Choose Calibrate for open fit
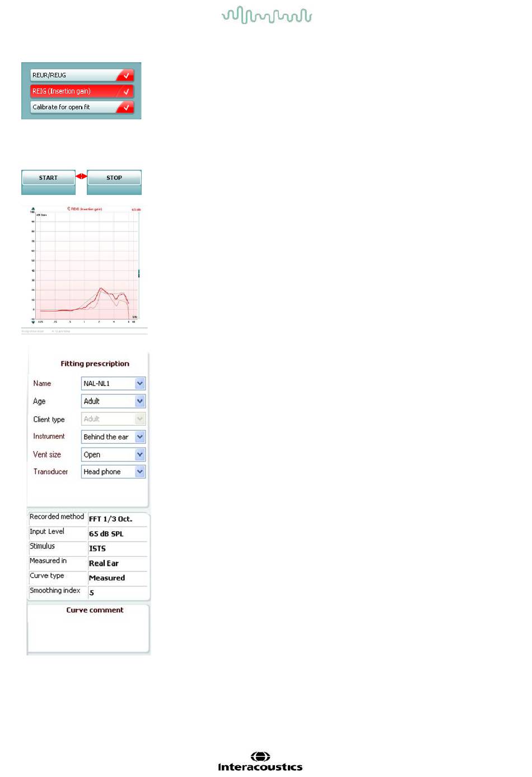The width and height of the screenshot is (532, 777). pyautogui.click(x=82, y=107)
